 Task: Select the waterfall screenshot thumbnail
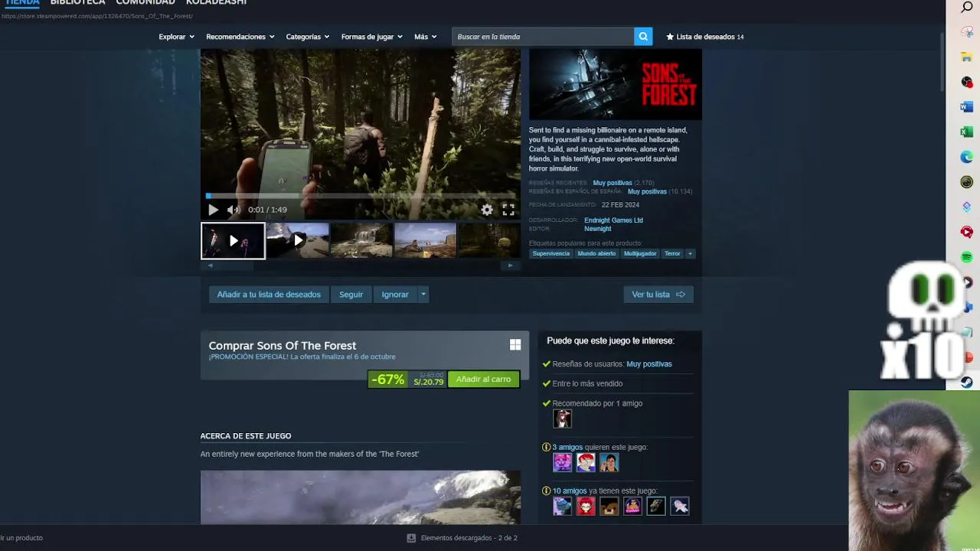(361, 240)
